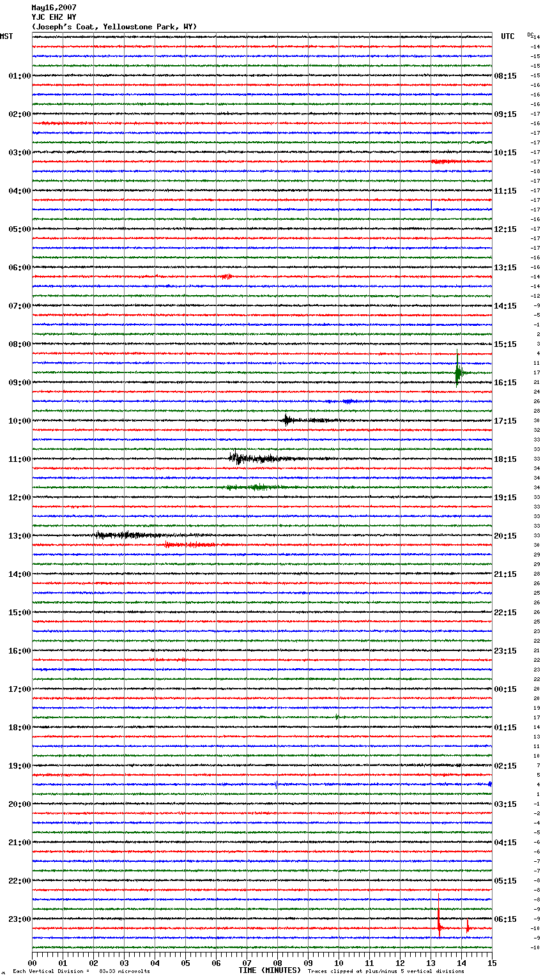Select the 11:00 MST time label
Viewport: 543px width, 980px height.
[19, 459]
